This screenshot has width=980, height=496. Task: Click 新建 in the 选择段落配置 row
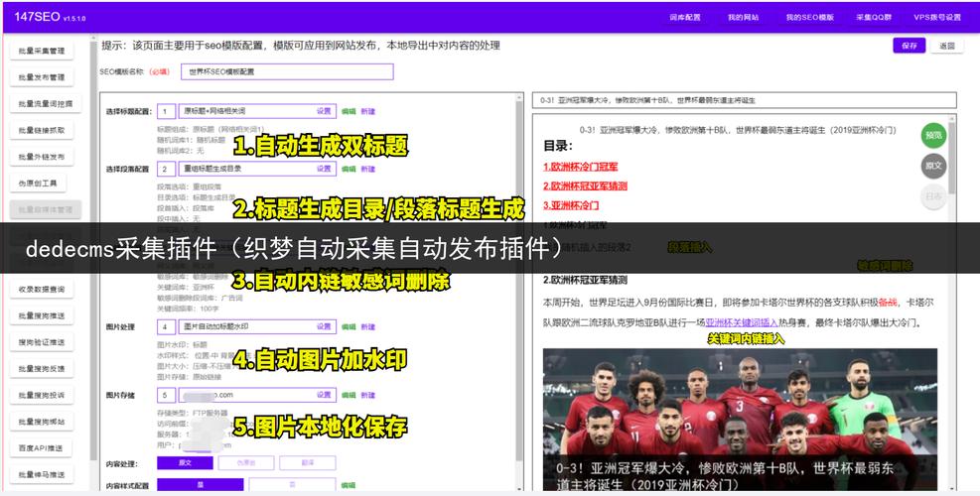[x=368, y=170]
